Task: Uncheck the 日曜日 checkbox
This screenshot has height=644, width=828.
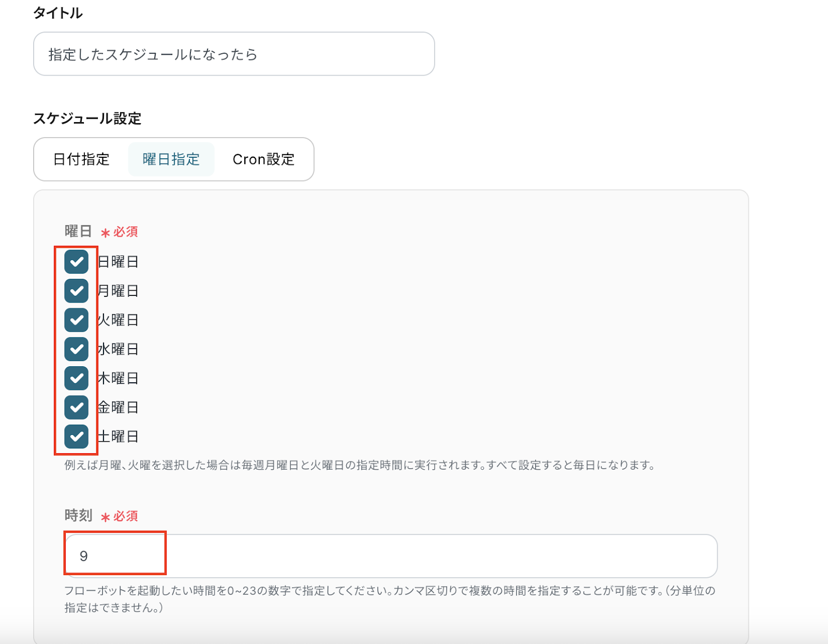Action: click(x=77, y=262)
